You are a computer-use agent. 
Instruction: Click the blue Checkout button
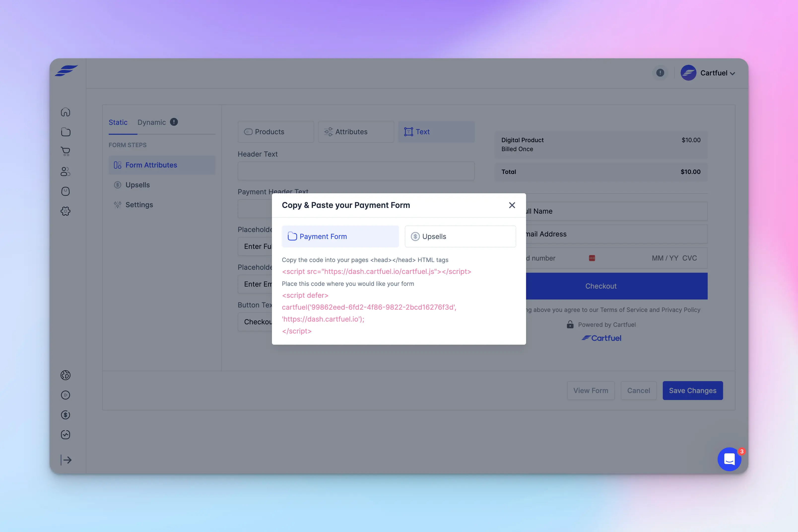pos(616,286)
